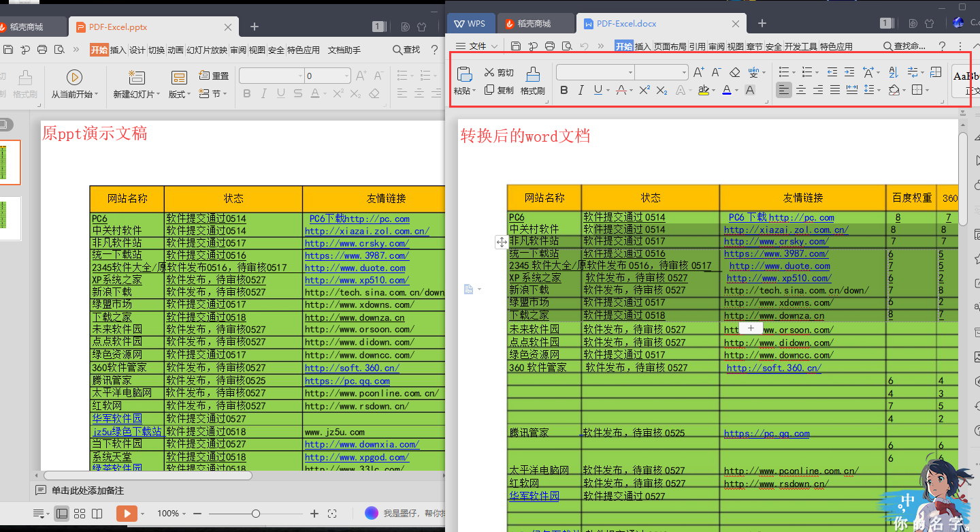Click Paste icon in Word ribbon

click(x=464, y=74)
